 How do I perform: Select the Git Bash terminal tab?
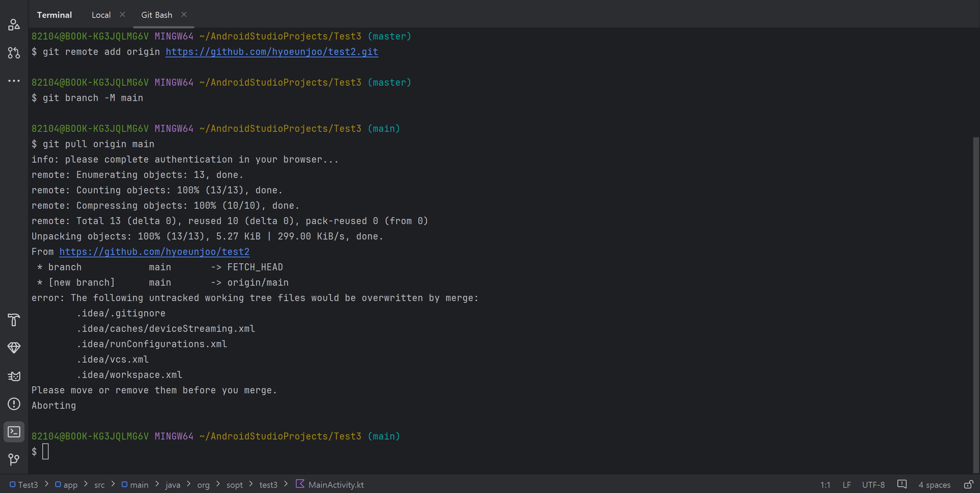click(x=156, y=15)
